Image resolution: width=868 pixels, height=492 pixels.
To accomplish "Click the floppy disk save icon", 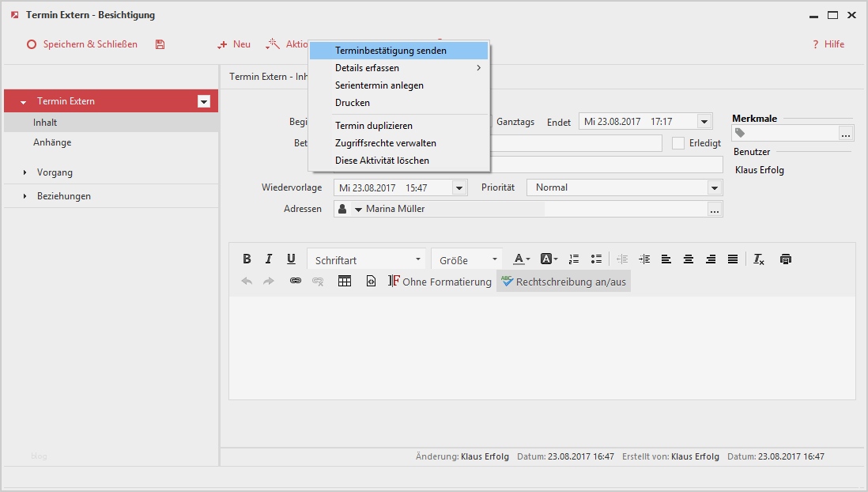I will (x=160, y=44).
